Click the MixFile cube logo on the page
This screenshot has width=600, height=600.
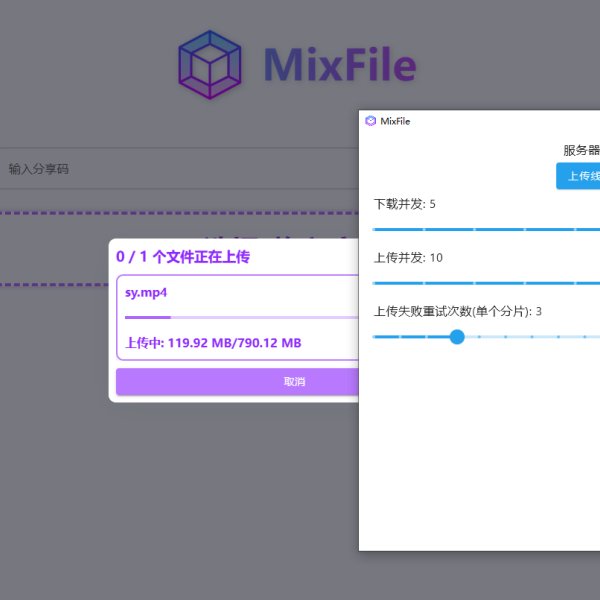coord(210,65)
